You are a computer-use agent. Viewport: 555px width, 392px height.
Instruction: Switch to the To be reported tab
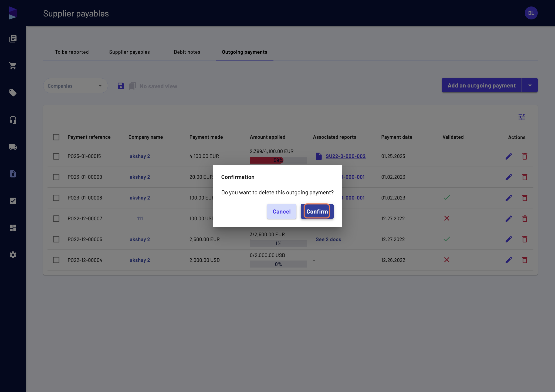[72, 52]
